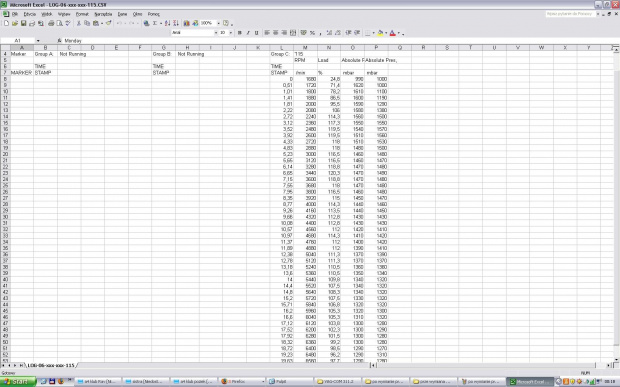The height and width of the screenshot is (387, 620).
Task: Open the Name Box dropdown arrow
Action: [x=38, y=41]
